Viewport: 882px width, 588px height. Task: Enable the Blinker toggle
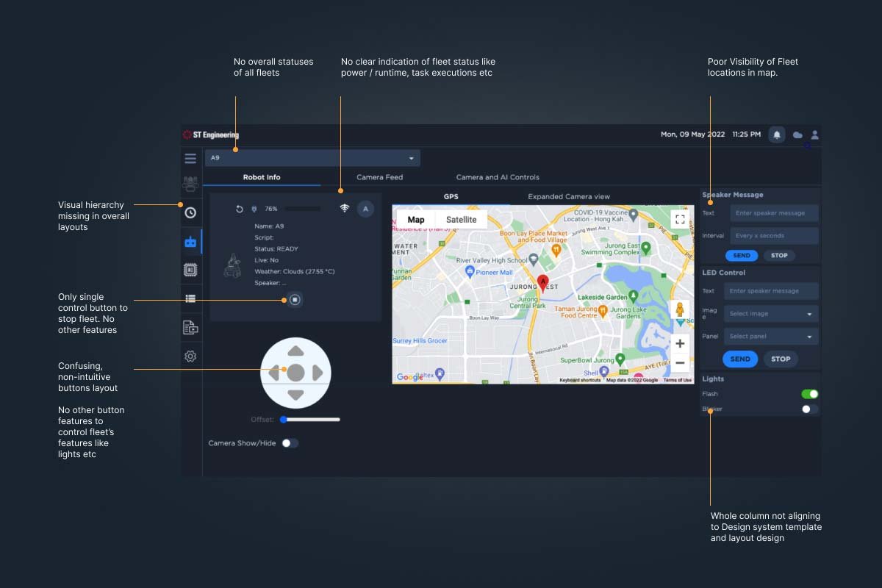(x=809, y=409)
